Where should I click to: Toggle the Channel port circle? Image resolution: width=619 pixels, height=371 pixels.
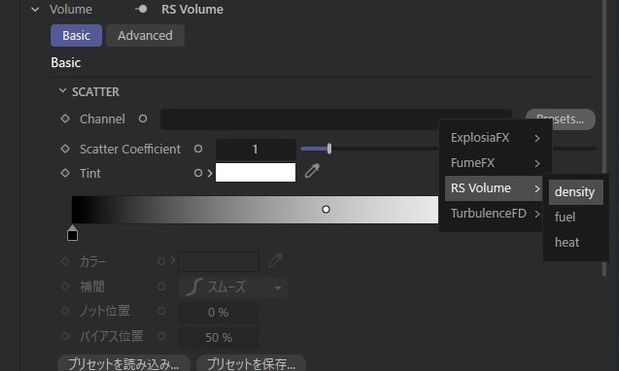[143, 118]
